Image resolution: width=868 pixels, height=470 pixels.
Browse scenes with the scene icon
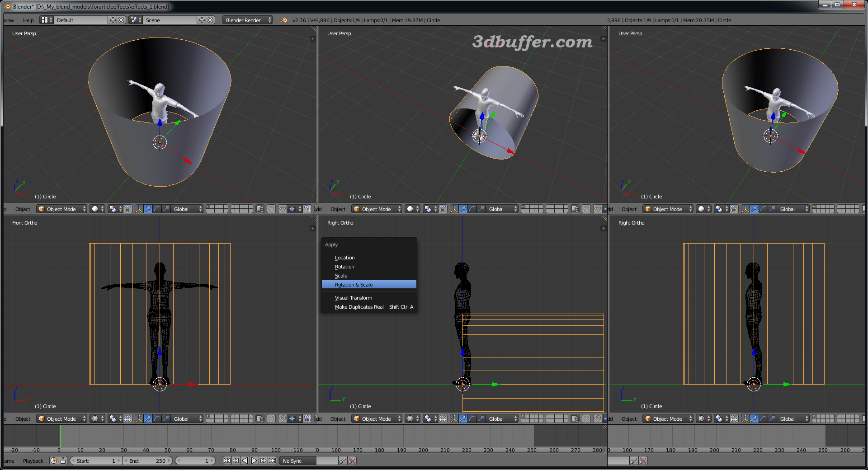[136, 20]
